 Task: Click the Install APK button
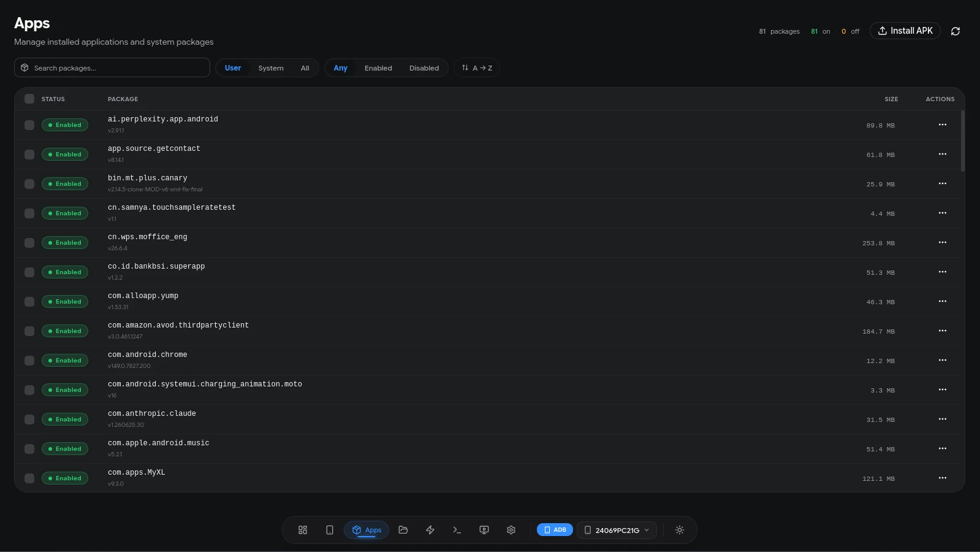click(x=905, y=31)
